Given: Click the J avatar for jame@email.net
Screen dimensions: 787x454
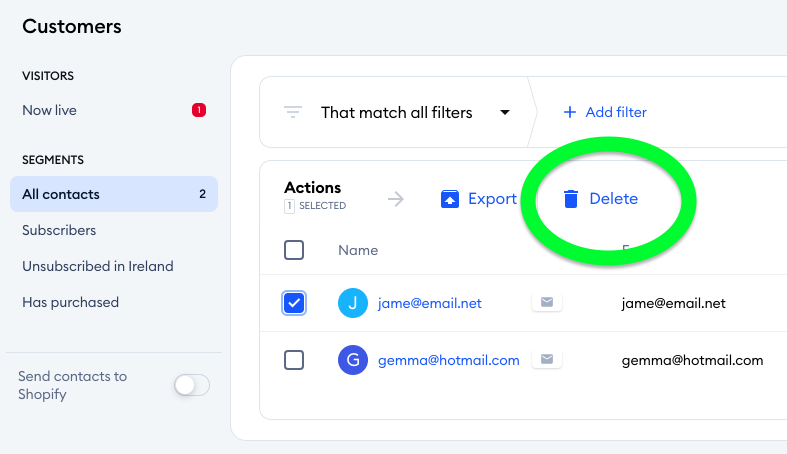Looking at the screenshot, I should click(x=353, y=303).
